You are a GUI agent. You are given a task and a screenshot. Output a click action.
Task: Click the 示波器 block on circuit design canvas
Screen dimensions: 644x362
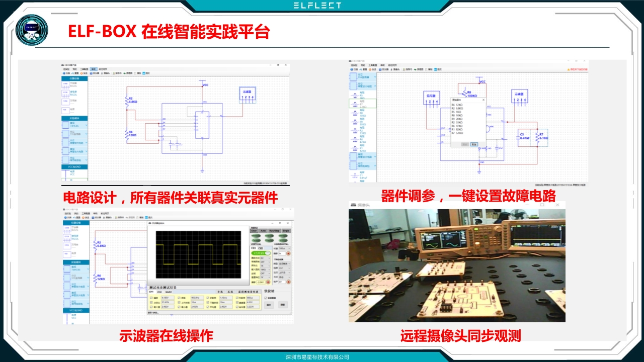click(x=248, y=95)
